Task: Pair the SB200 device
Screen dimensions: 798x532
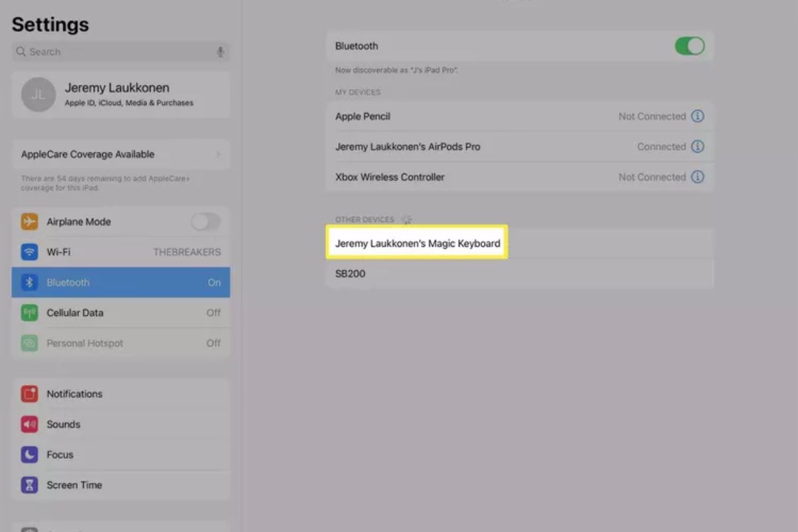Action: tap(519, 273)
